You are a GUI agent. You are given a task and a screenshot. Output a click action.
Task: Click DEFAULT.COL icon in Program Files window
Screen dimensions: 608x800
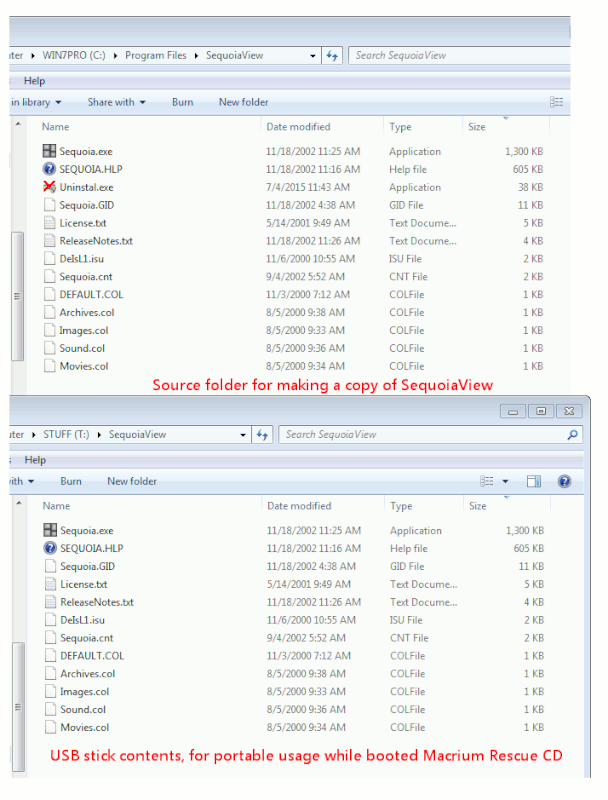pyautogui.click(x=49, y=294)
